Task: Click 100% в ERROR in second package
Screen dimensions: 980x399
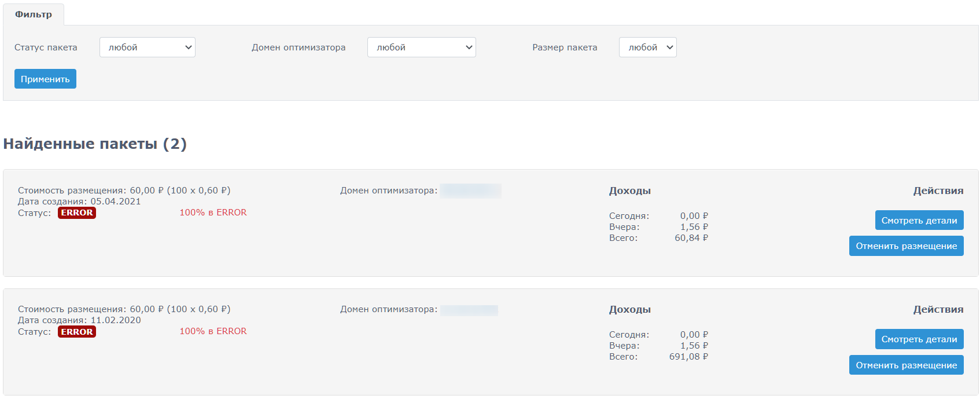Action: tap(213, 331)
